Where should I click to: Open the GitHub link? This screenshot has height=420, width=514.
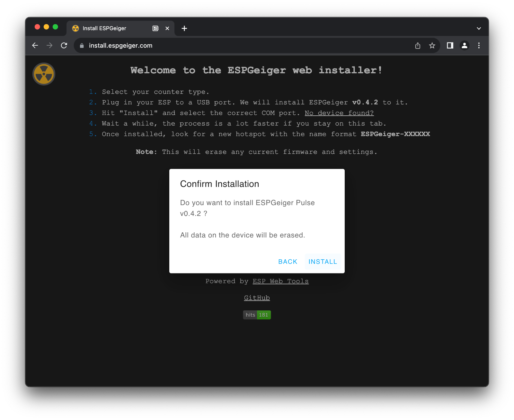tap(257, 298)
